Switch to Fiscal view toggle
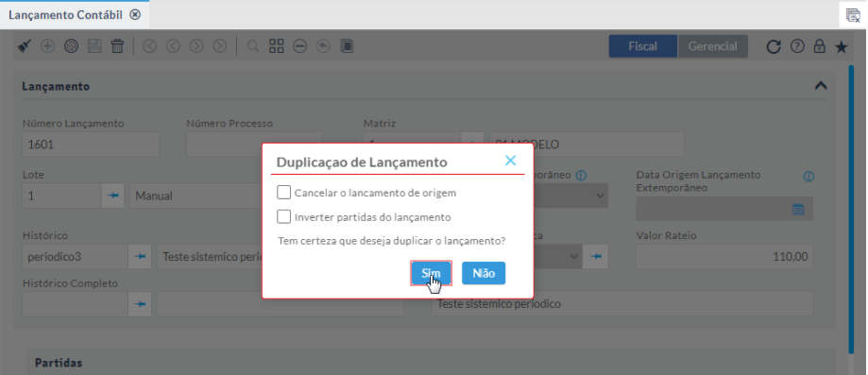This screenshot has width=868, height=375. pos(642,46)
